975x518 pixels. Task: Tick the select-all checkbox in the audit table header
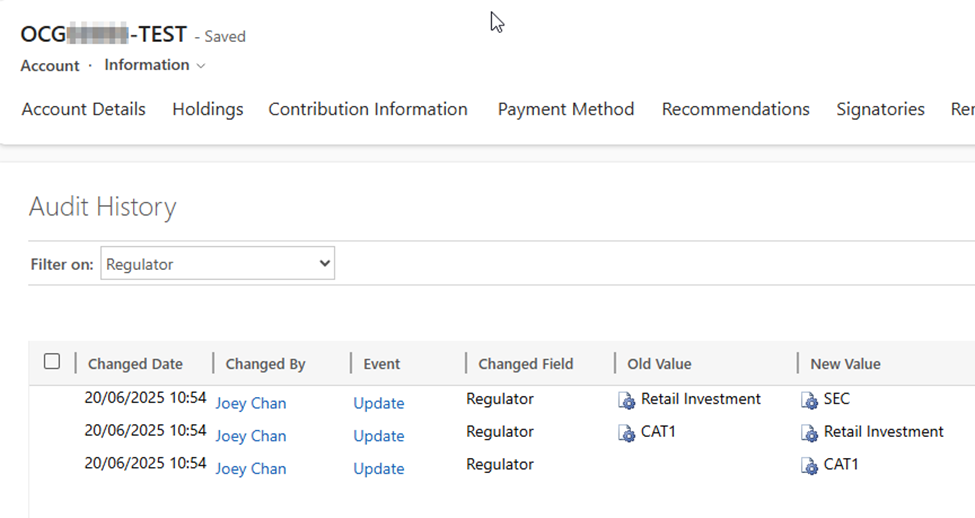coord(52,362)
